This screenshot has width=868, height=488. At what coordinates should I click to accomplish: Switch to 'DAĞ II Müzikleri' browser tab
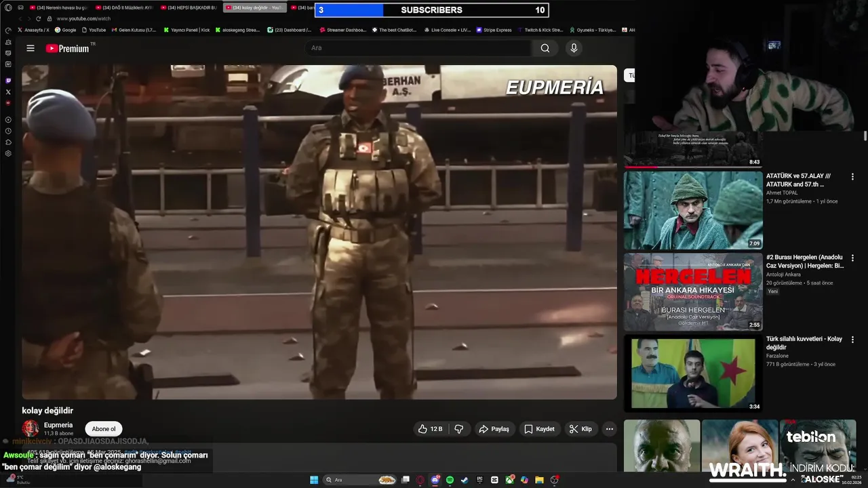tap(124, 7)
